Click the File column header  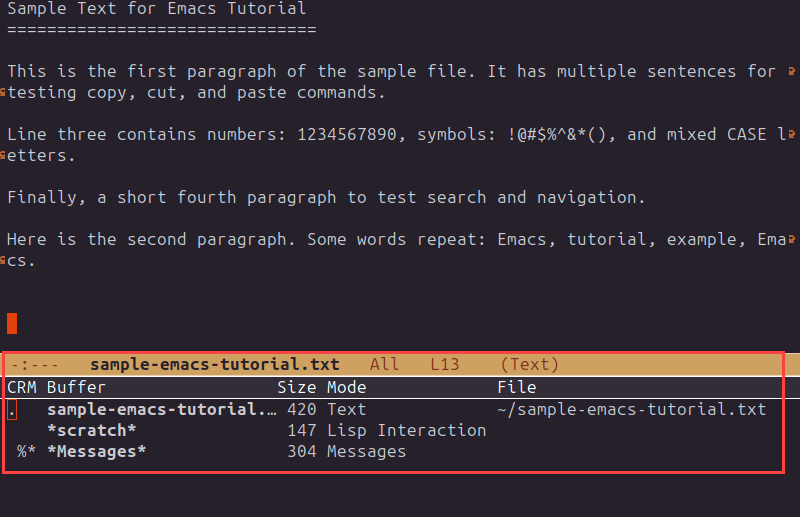coord(516,387)
